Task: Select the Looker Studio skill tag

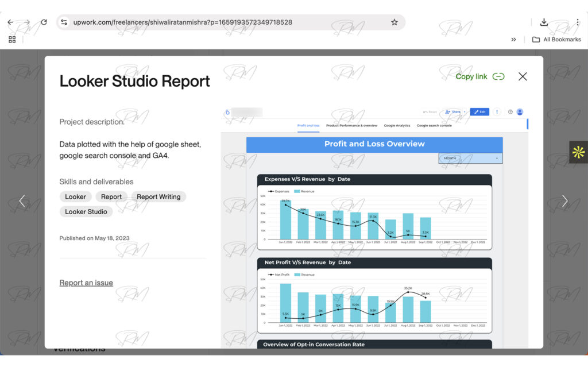Action: click(86, 212)
